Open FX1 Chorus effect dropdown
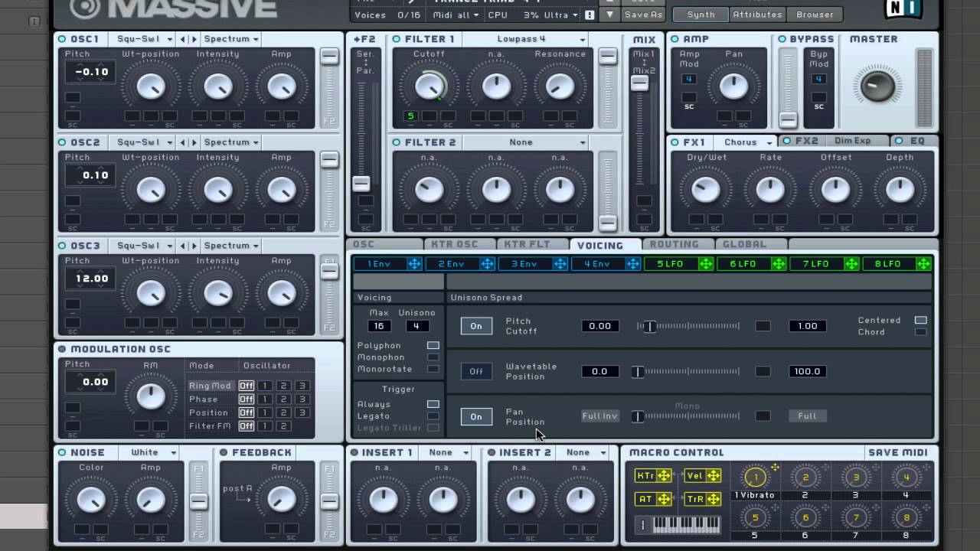 (746, 142)
